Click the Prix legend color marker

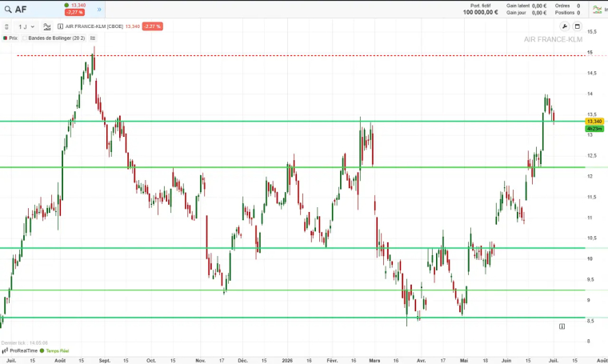tap(5, 38)
